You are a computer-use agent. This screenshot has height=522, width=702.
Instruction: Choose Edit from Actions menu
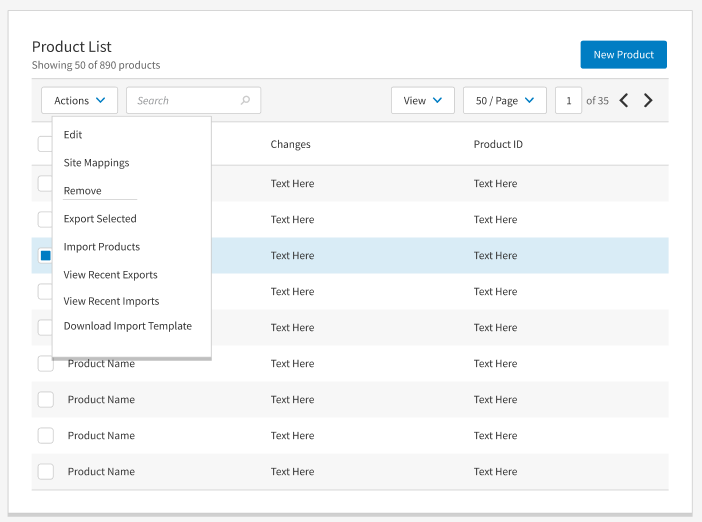point(73,135)
